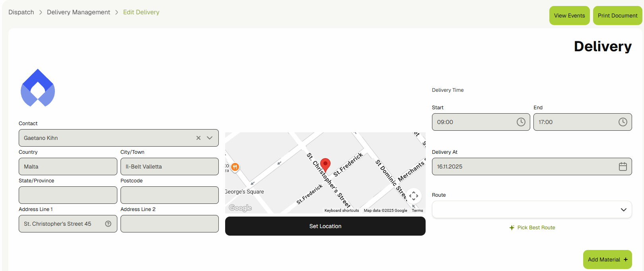
Task: Click the company logo image
Action: click(38, 88)
